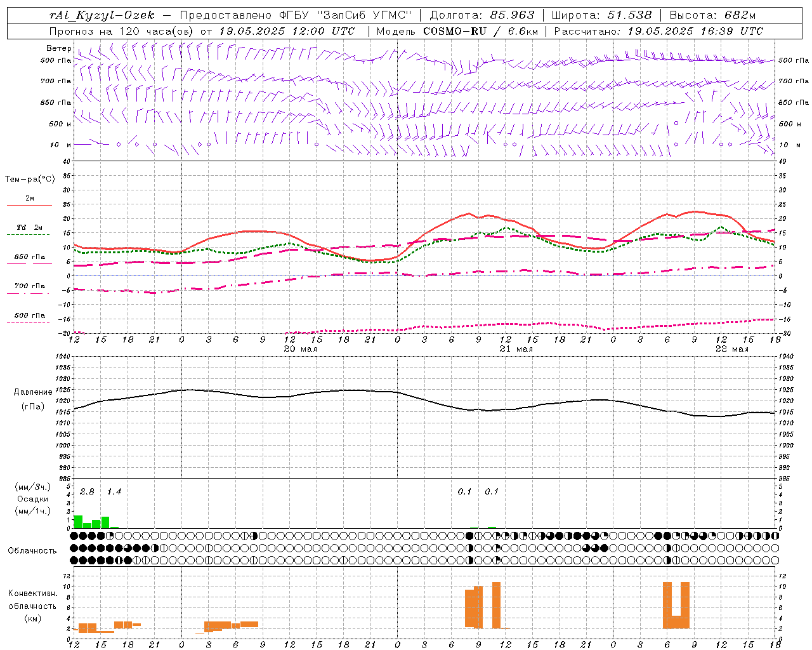Screen dimensions: 812x650
Task: Select the elevation value 682м
Action: [x=740, y=15]
